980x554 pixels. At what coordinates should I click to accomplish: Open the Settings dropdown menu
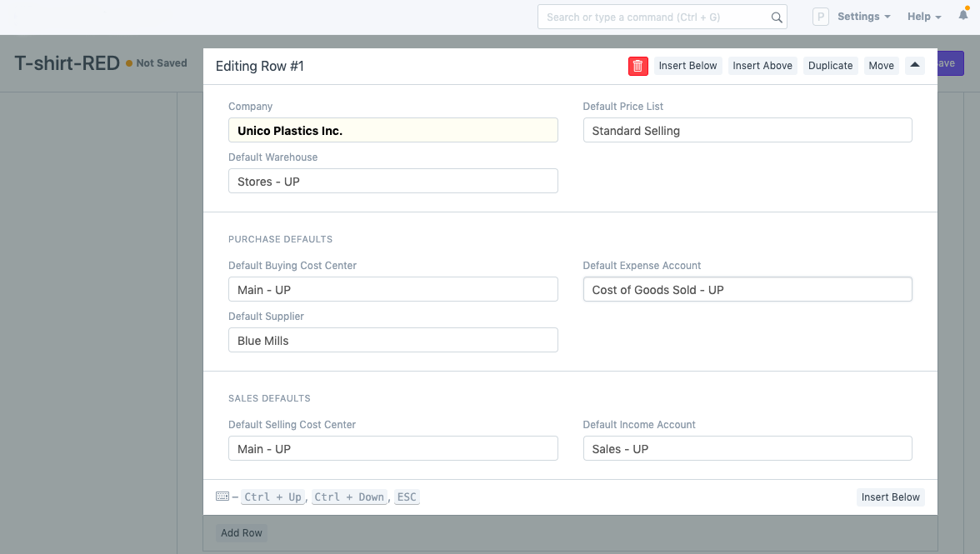pos(863,17)
